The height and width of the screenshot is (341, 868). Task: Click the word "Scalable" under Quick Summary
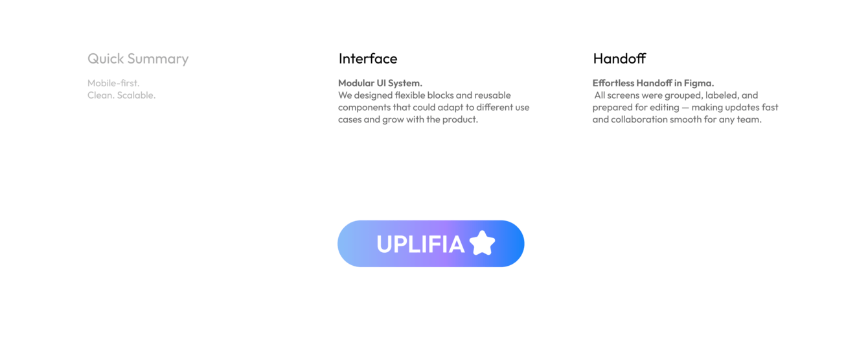pyautogui.click(x=136, y=95)
